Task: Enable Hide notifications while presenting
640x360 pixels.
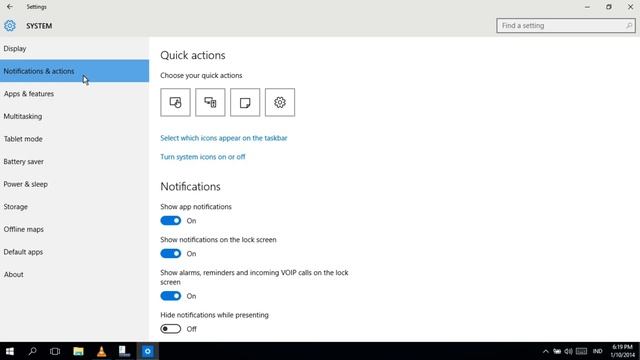Action: [x=171, y=329]
